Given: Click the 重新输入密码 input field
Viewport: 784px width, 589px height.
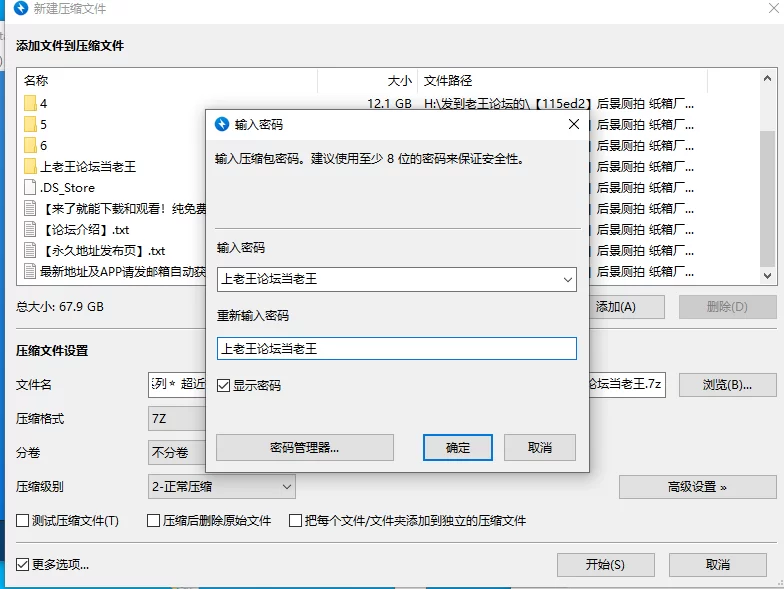Looking at the screenshot, I should tap(396, 348).
